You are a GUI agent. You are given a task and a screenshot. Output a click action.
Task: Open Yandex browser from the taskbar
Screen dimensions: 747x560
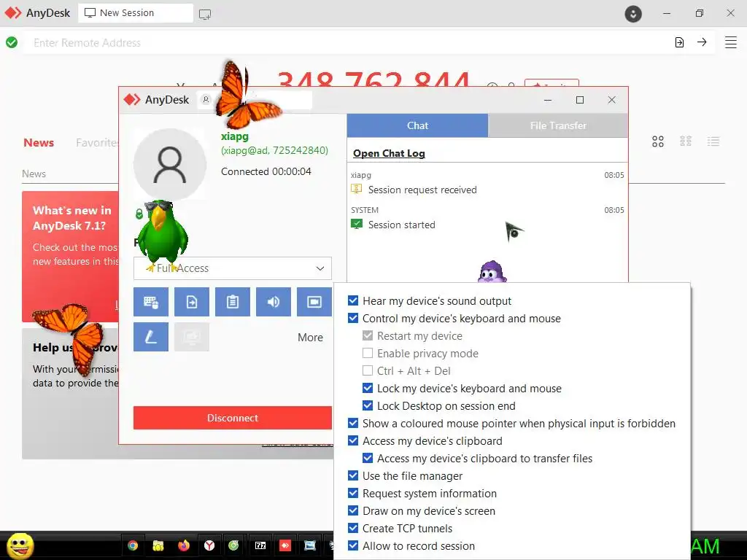pyautogui.click(x=209, y=545)
